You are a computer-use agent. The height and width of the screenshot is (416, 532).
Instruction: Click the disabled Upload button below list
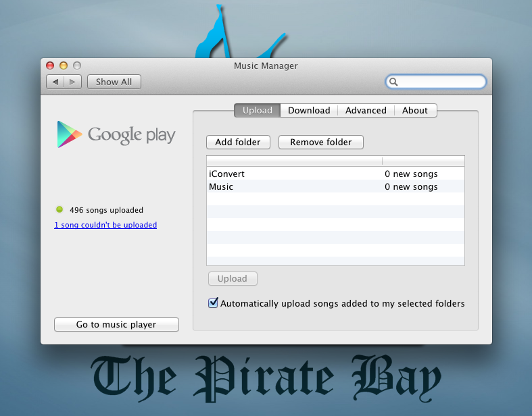[233, 279]
